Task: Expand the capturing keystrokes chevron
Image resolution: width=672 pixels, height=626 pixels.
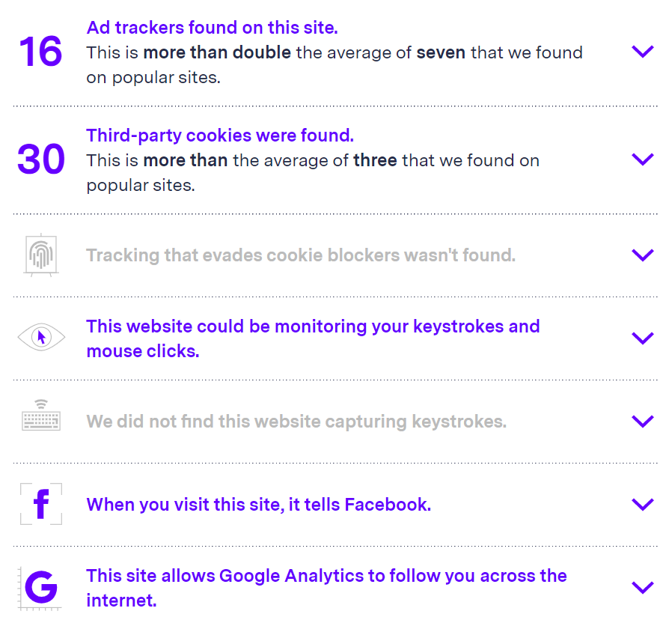Action: pos(643,421)
